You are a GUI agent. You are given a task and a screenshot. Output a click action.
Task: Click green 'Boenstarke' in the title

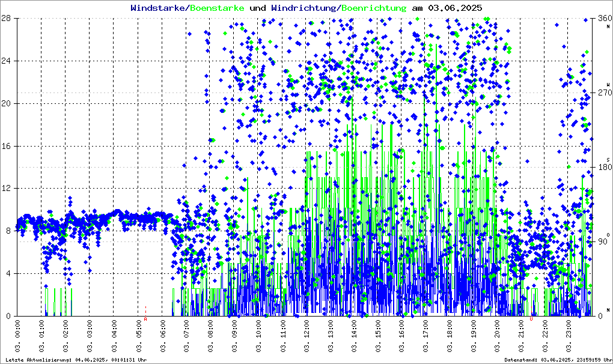(217, 8)
